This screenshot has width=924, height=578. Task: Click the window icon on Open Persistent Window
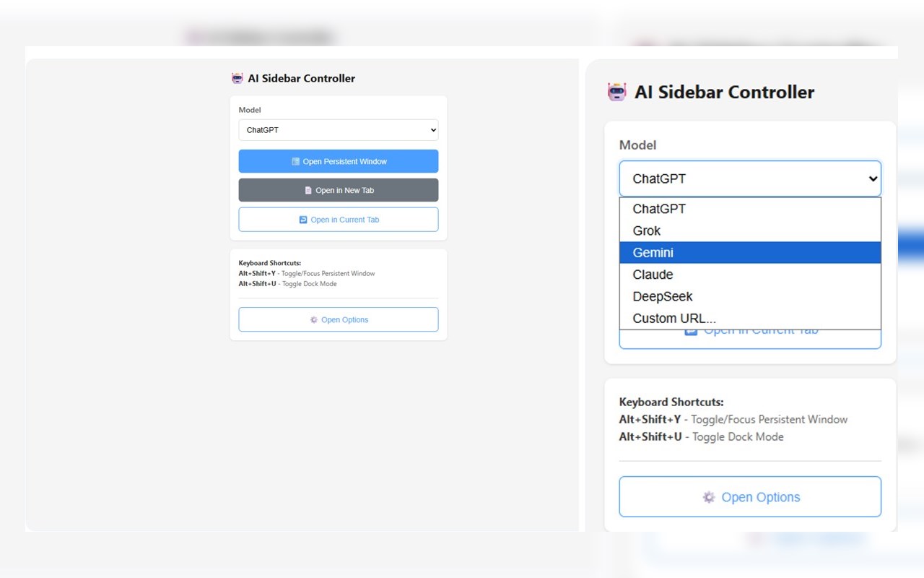[x=295, y=162]
